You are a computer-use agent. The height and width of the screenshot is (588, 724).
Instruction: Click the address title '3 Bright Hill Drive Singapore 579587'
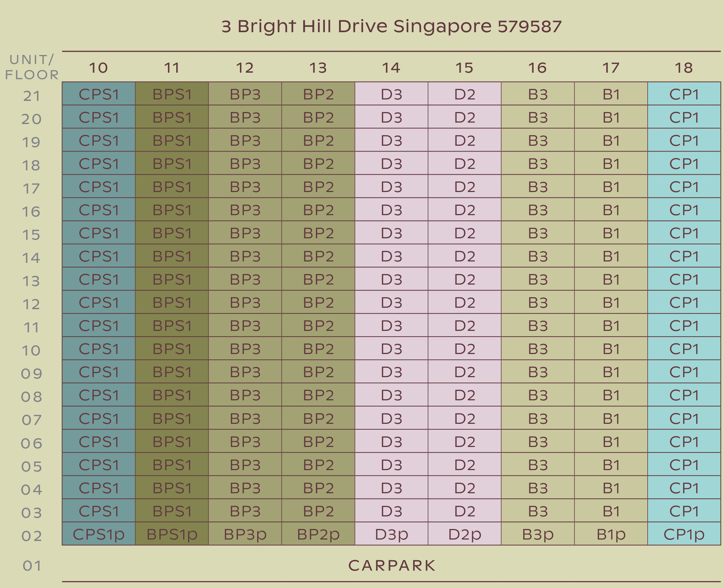[x=391, y=26]
